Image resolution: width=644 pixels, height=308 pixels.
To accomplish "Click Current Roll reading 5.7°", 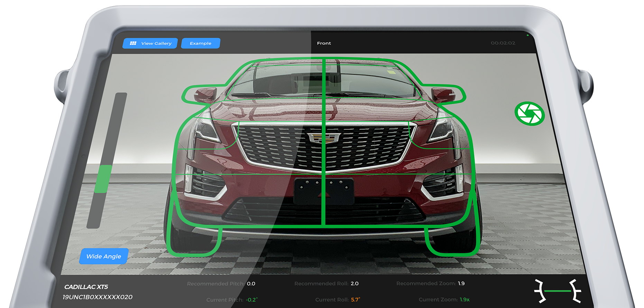I will pyautogui.click(x=356, y=300).
